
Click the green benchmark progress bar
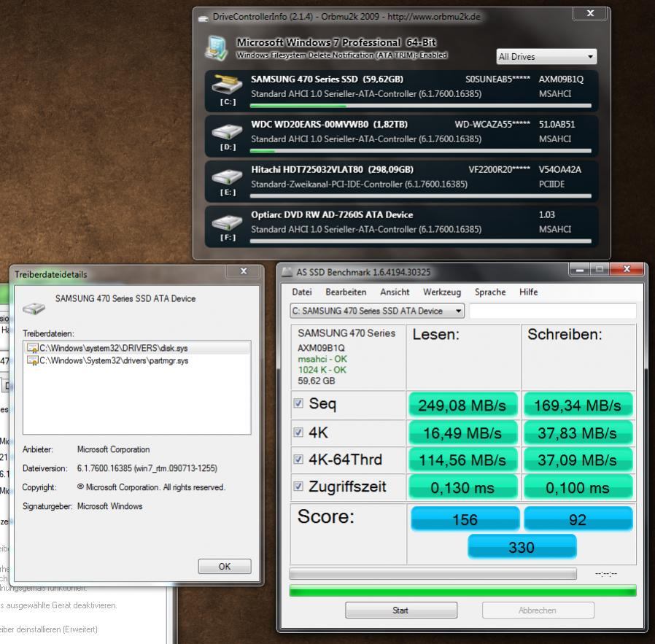pyautogui.click(x=463, y=591)
